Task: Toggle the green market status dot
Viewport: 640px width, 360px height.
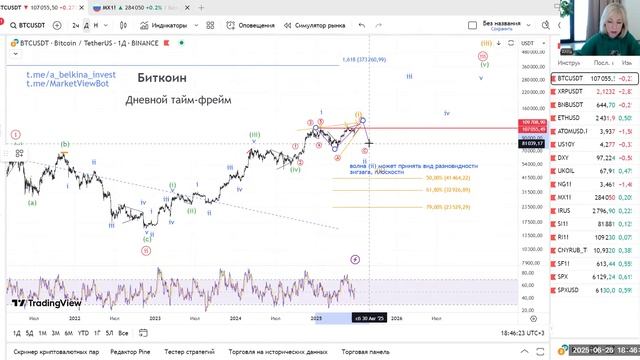Action: coord(181,43)
